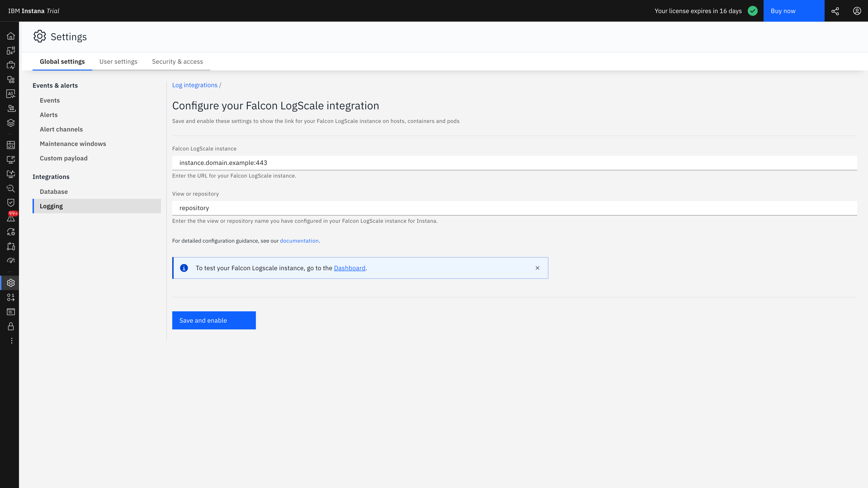Go to Home via the house icon
The height and width of the screenshot is (488, 868).
click(x=11, y=36)
